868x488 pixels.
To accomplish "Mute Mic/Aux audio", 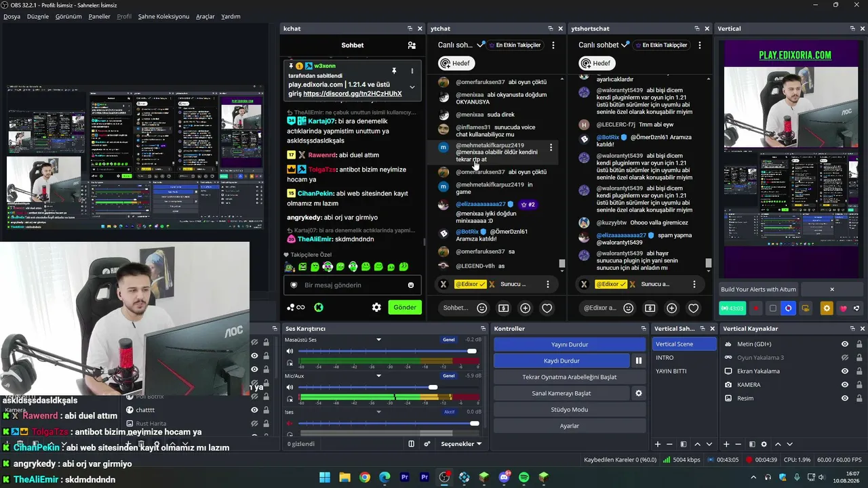I will point(290,387).
